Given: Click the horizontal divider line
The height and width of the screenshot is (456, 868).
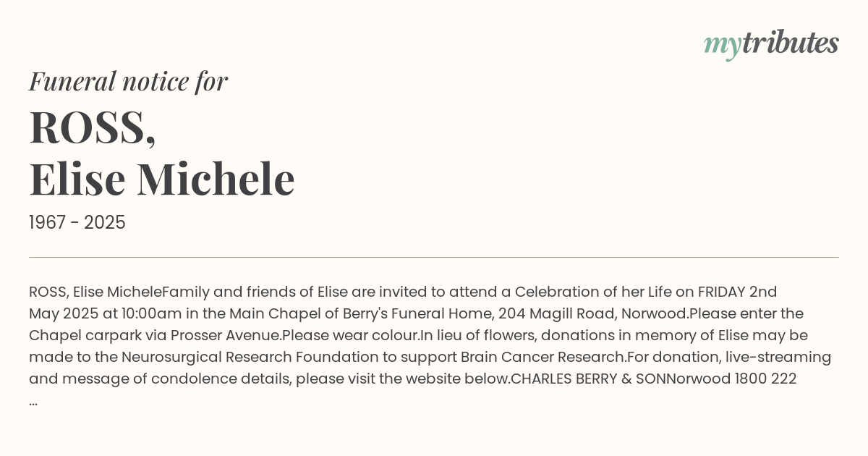Looking at the screenshot, I should 434,257.
